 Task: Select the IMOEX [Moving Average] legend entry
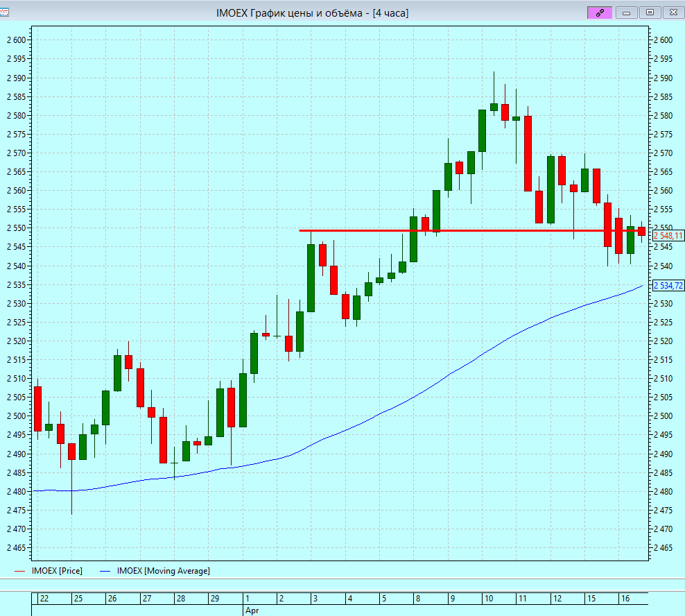pos(155,571)
